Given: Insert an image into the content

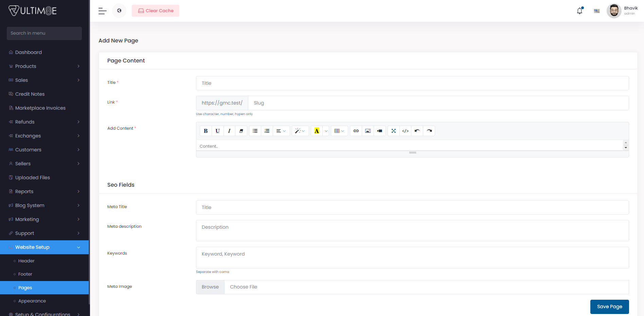Looking at the screenshot, I should (368, 131).
